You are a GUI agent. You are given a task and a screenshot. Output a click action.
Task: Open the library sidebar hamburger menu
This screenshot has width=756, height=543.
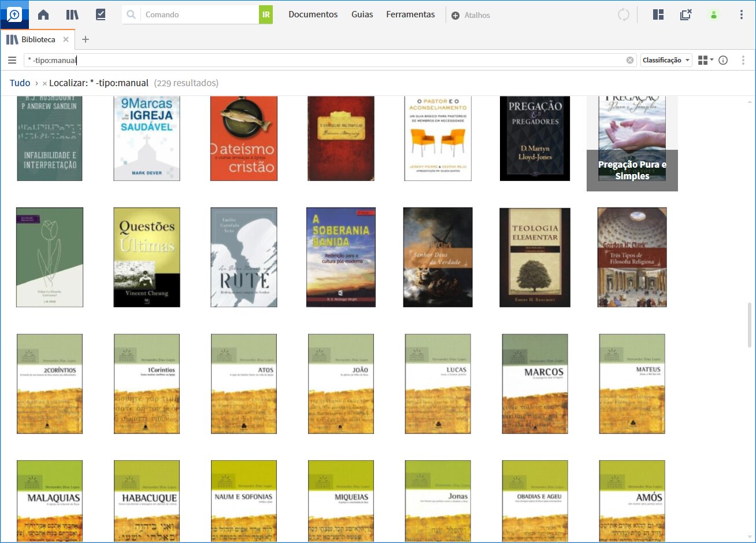[x=12, y=60]
